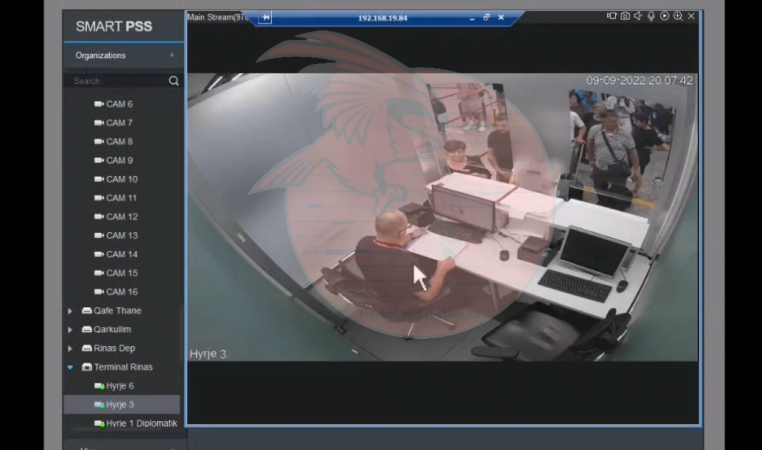Collapse the Terminal Rinas group
The width and height of the screenshot is (762, 450).
click(70, 367)
